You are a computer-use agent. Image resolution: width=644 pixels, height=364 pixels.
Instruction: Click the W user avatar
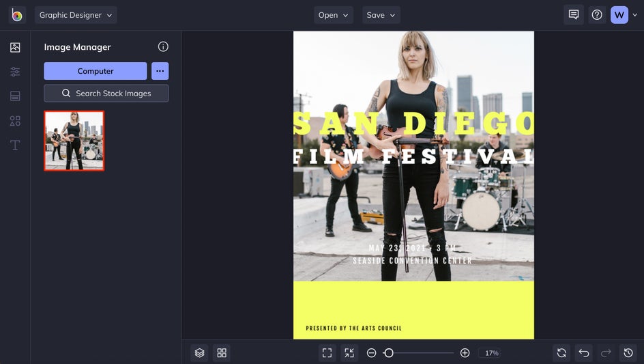pos(619,15)
